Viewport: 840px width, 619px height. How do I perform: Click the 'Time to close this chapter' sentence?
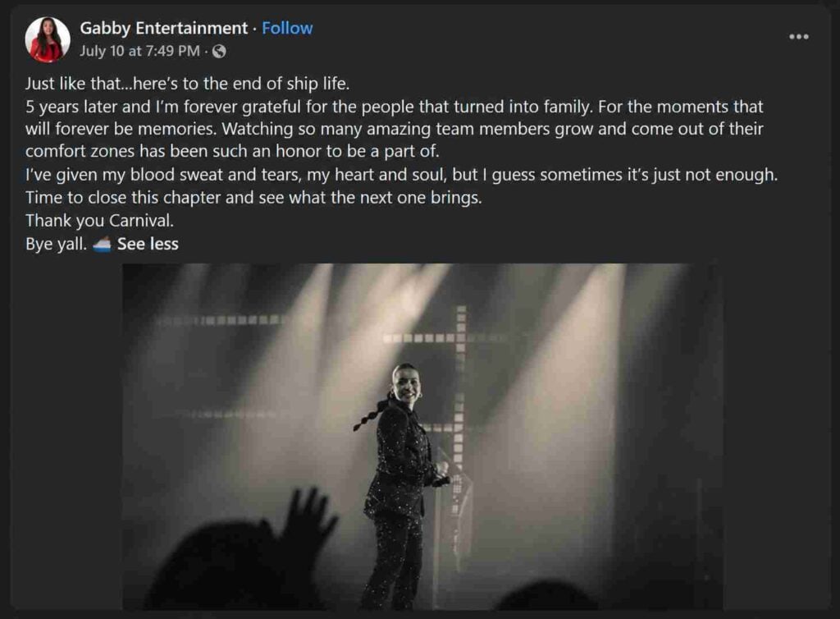pyautogui.click(x=253, y=198)
